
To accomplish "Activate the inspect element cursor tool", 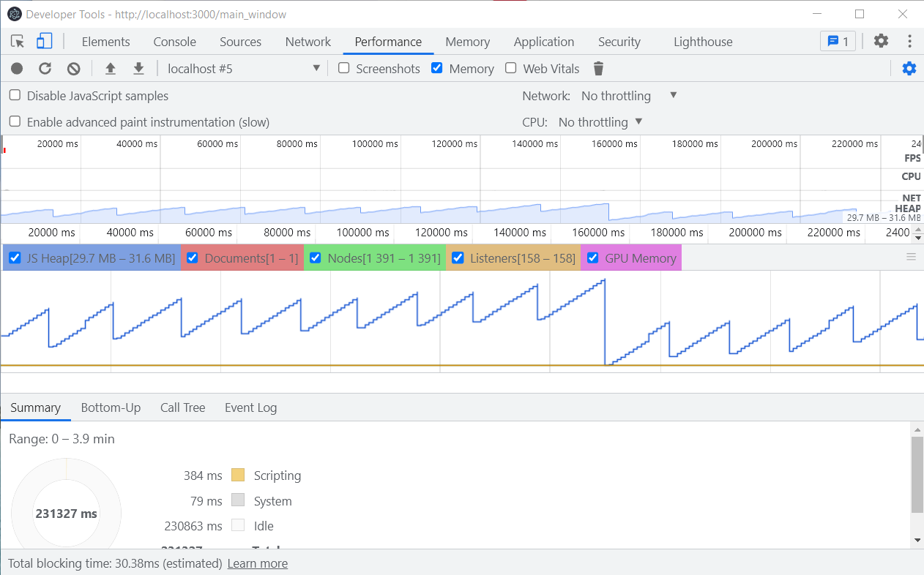I will coord(17,42).
